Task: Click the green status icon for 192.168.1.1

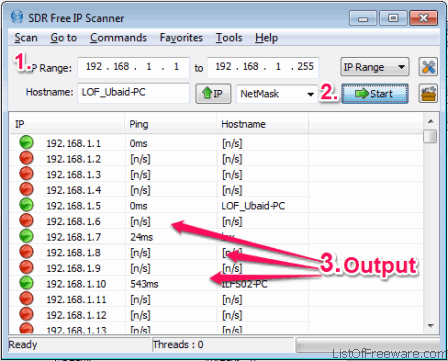Action: tap(26, 143)
